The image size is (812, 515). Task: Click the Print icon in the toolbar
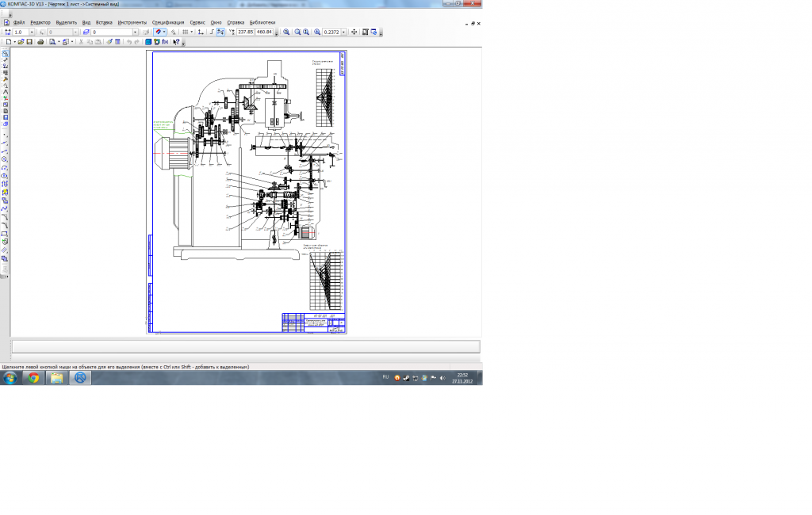[40, 42]
